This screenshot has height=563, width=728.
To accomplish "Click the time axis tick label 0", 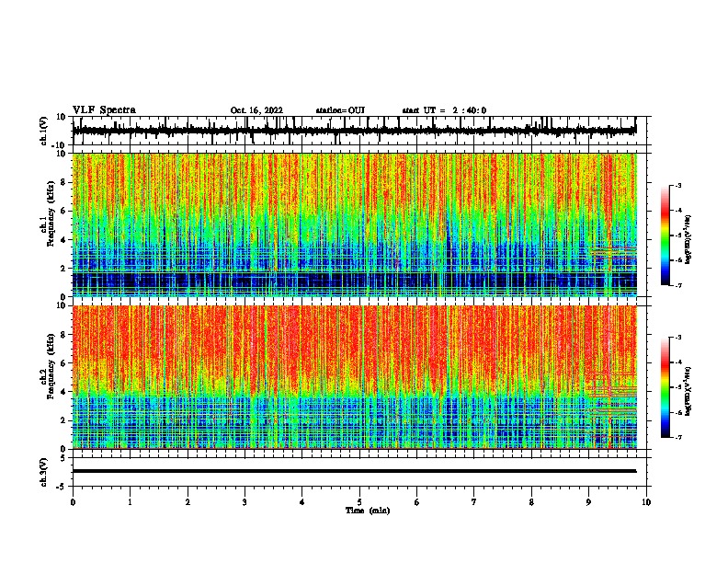I will [x=73, y=502].
